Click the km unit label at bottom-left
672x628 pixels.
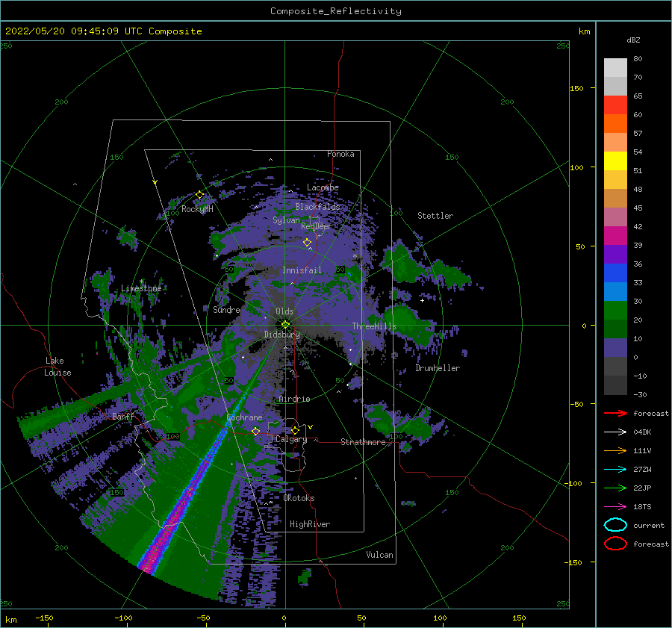click(x=11, y=620)
